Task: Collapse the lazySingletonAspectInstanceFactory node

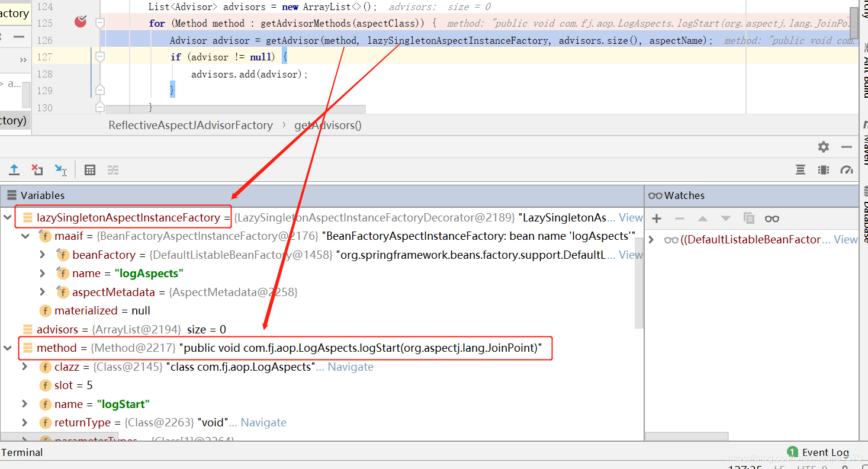Action: (8, 217)
